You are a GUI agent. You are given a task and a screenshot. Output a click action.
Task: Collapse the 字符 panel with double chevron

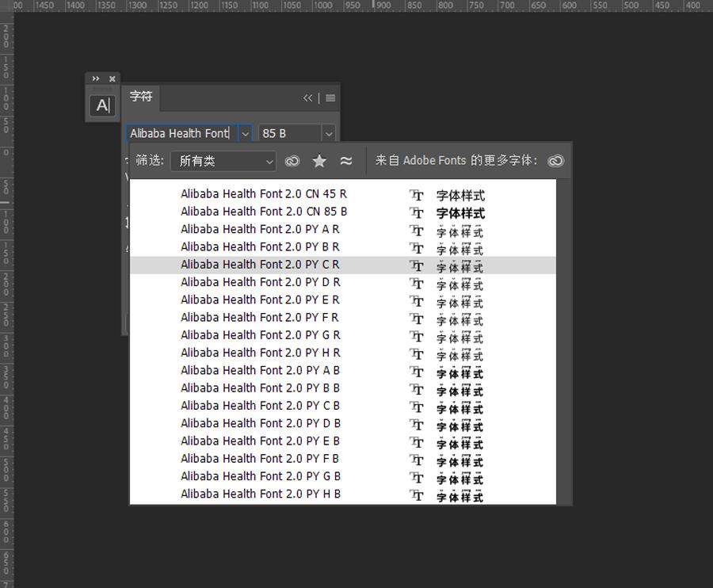(308, 97)
